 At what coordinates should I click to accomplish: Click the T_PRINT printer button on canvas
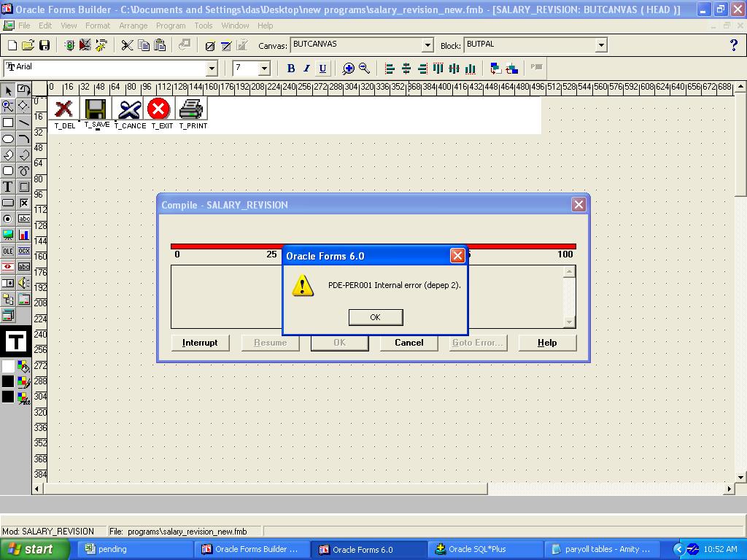(191, 109)
